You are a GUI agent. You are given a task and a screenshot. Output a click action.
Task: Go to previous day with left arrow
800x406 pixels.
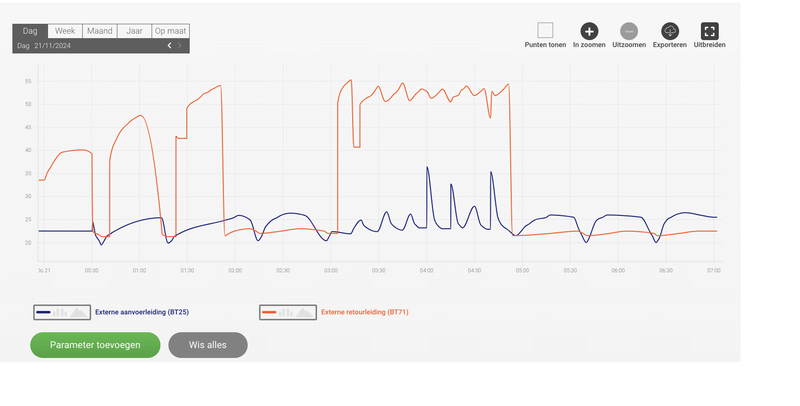[x=169, y=46]
